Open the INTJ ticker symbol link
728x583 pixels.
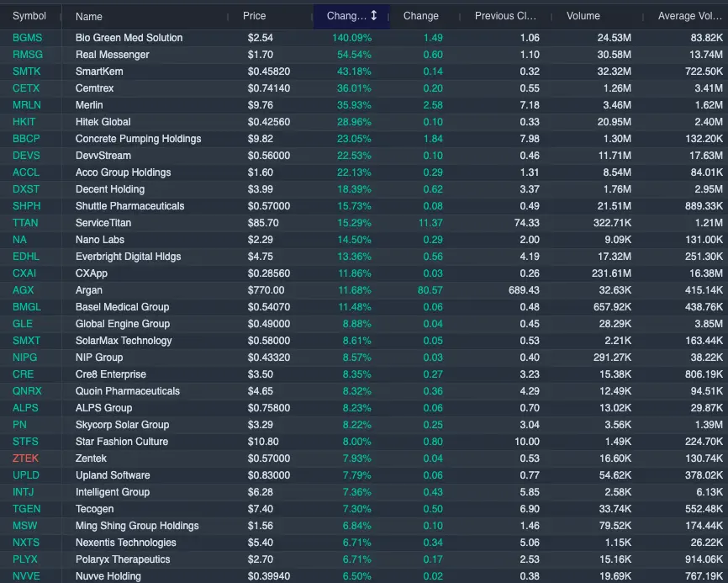[x=24, y=492]
